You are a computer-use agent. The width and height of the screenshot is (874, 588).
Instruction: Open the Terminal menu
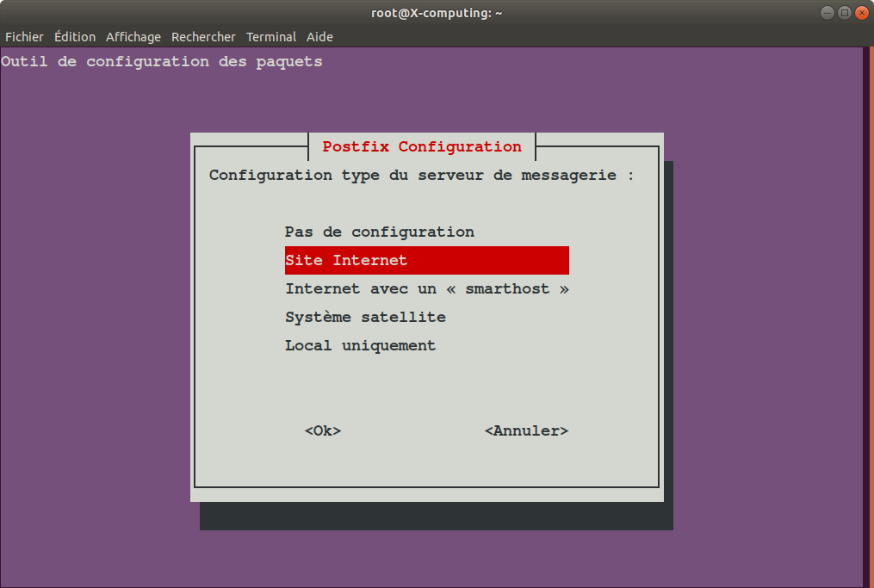tap(271, 37)
